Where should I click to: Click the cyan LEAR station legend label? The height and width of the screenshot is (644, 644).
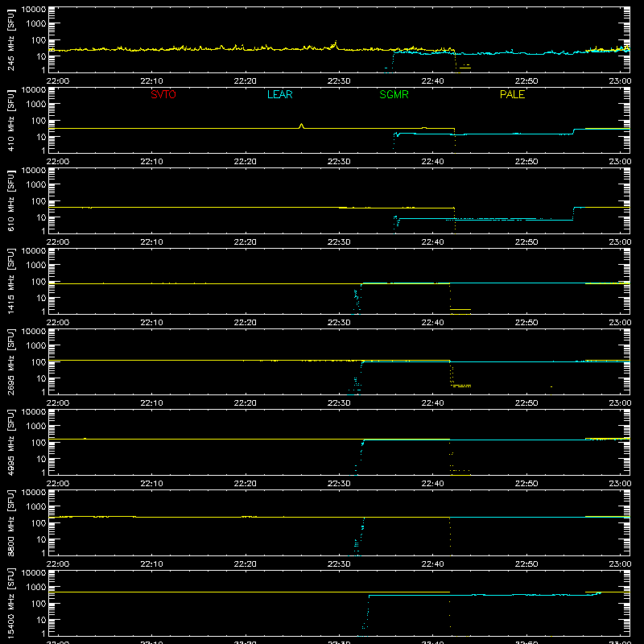pos(279,94)
